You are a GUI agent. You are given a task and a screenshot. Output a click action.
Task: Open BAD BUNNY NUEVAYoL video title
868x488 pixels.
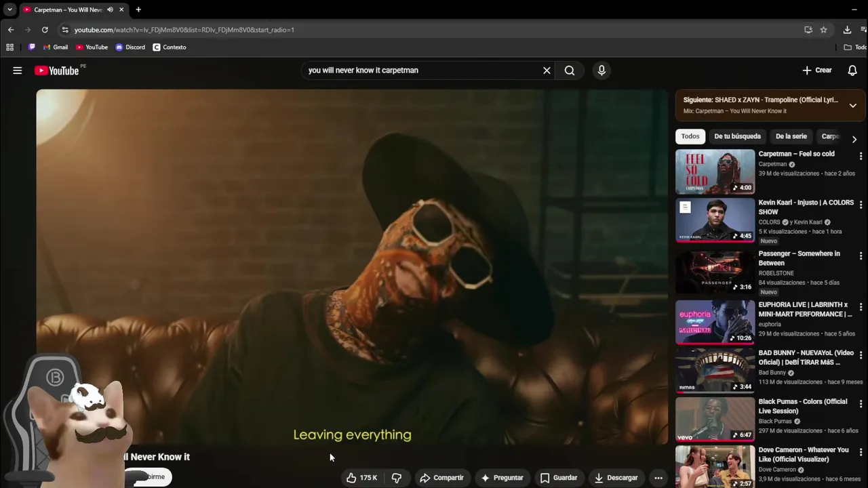[x=806, y=358]
